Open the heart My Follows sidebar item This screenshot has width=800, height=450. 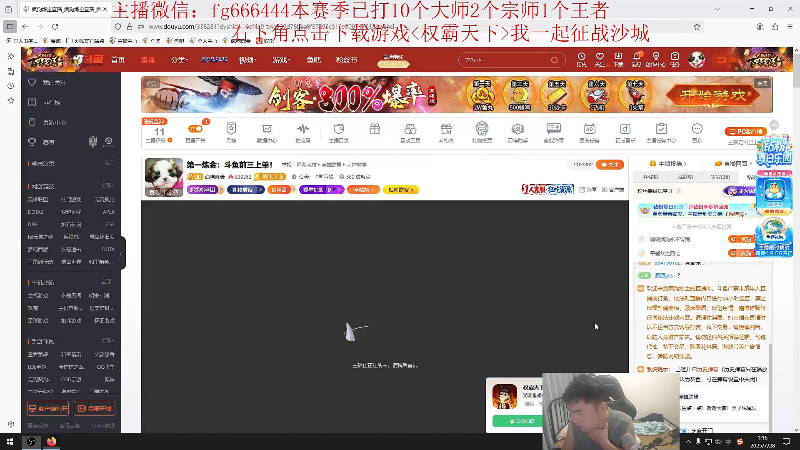[x=48, y=82]
